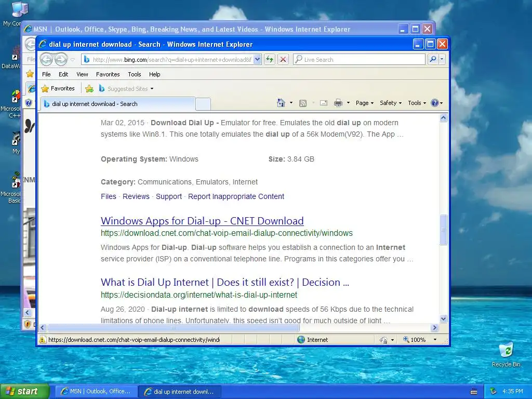Viewport: 532px width, 399px height.
Task: Open the Support link
Action: click(x=169, y=196)
